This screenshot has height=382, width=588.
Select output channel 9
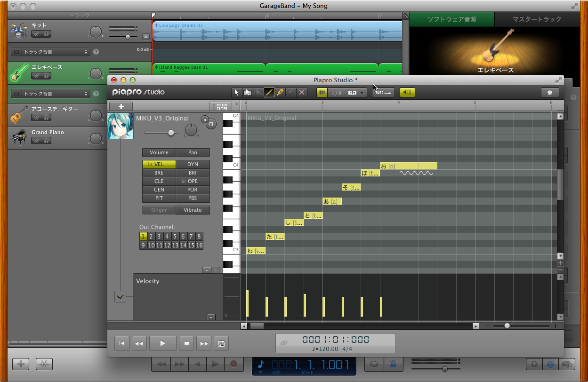click(x=143, y=245)
